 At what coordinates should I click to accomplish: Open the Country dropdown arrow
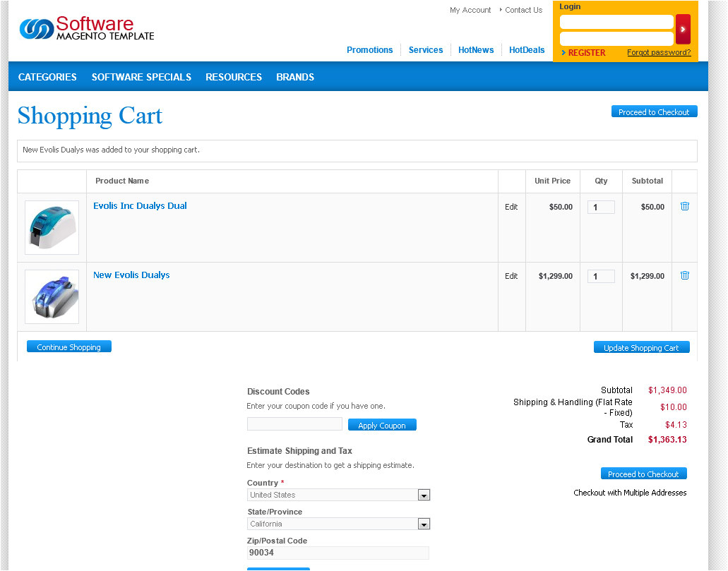pyautogui.click(x=424, y=495)
